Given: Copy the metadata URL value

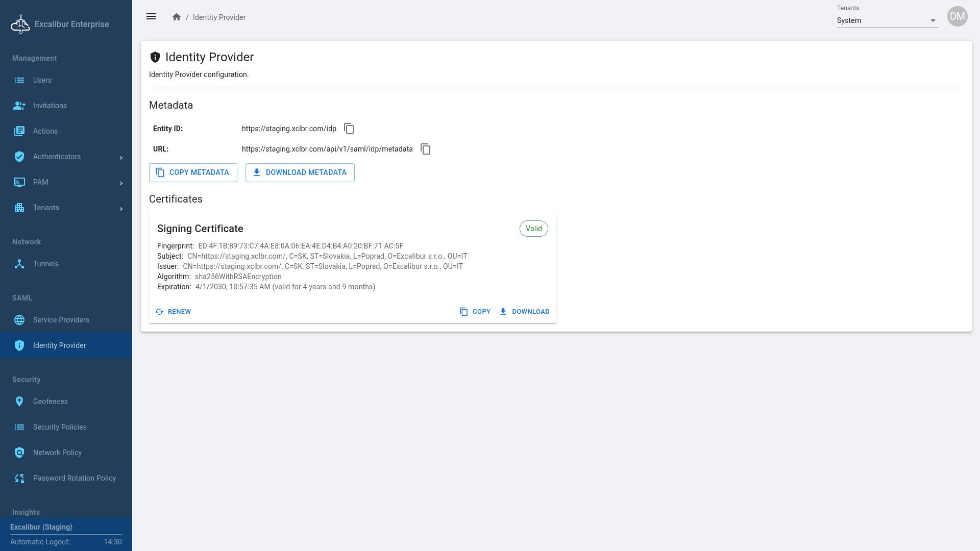Looking at the screenshot, I should click(425, 149).
